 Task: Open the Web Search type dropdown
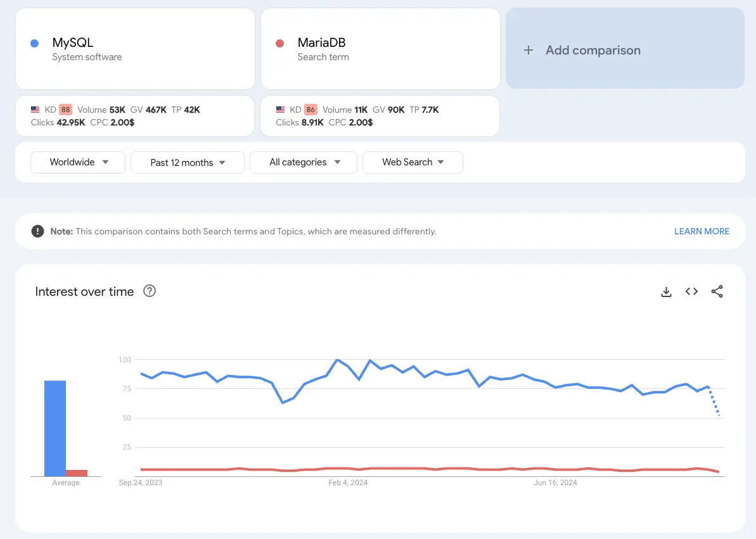(x=413, y=162)
